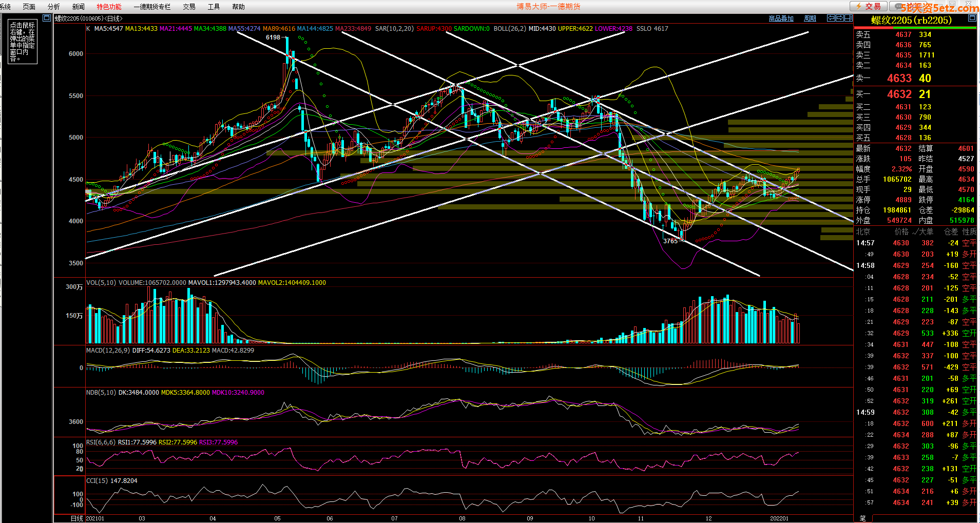Image resolution: width=980 pixels, height=523 pixels.
Task: Maximize the left info window square icon
Action: [x=47, y=18]
